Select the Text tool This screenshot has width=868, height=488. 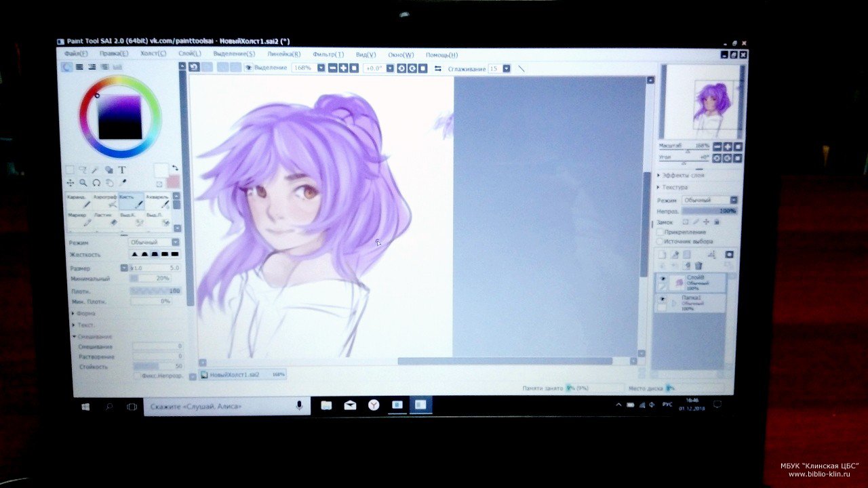pyautogui.click(x=122, y=170)
